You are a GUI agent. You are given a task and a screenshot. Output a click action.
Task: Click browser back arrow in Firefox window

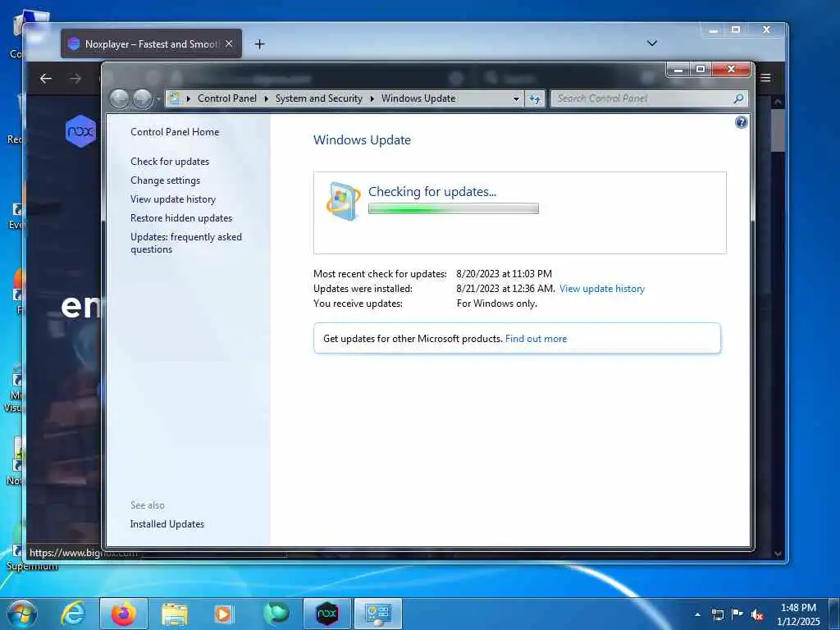[x=46, y=79]
